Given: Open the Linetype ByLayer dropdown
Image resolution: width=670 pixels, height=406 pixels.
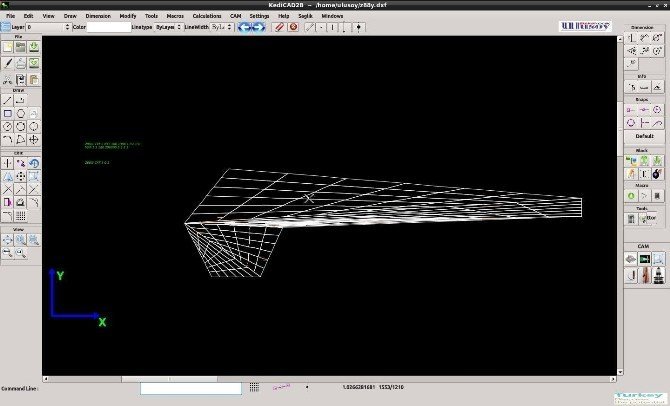Looking at the screenshot, I should (x=165, y=27).
